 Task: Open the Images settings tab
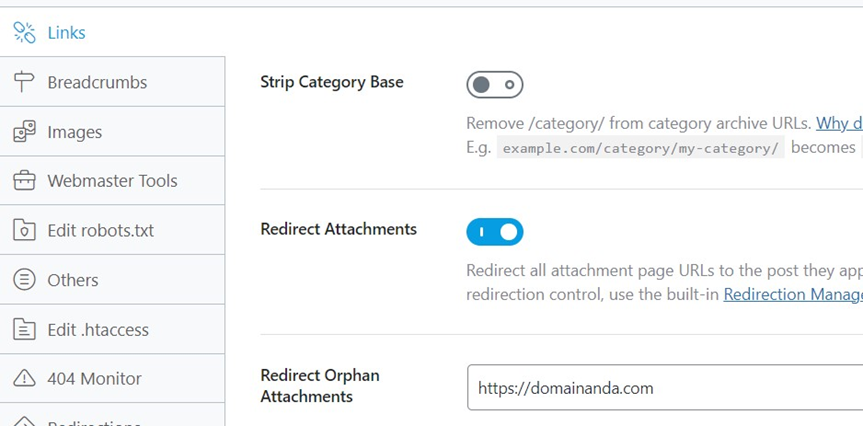[112, 132]
